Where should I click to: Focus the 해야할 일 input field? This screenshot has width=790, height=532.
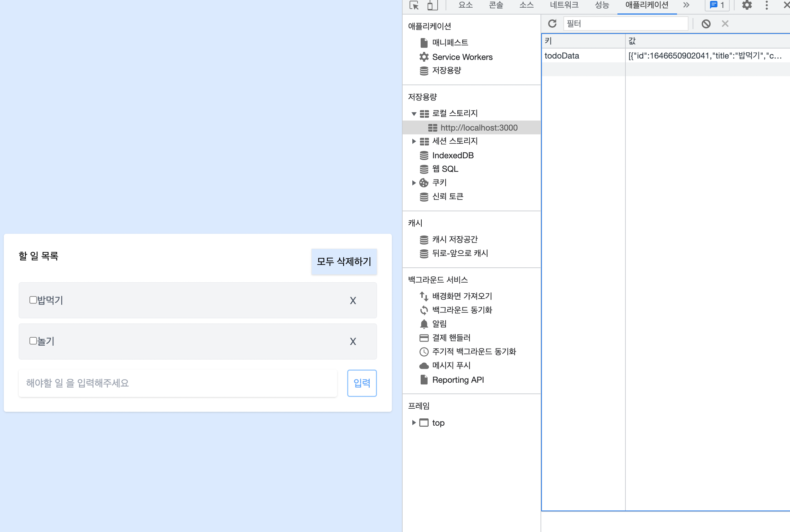(178, 383)
